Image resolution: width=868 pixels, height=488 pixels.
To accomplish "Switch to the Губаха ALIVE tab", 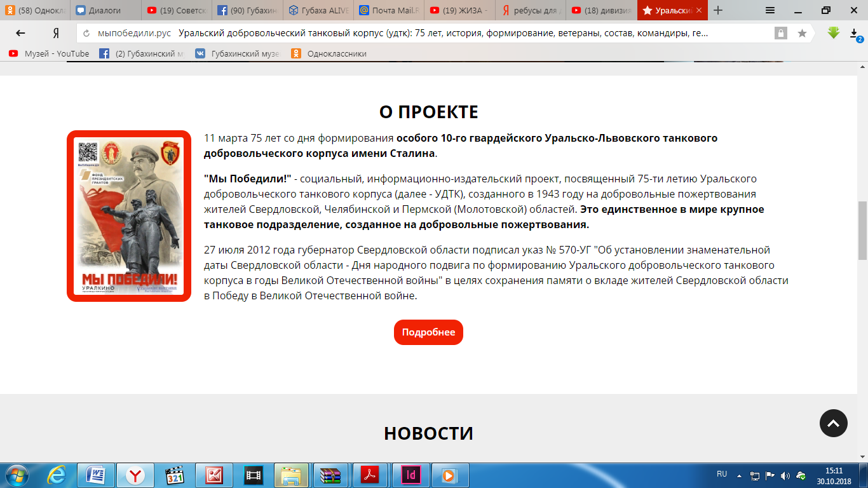I will point(318,10).
